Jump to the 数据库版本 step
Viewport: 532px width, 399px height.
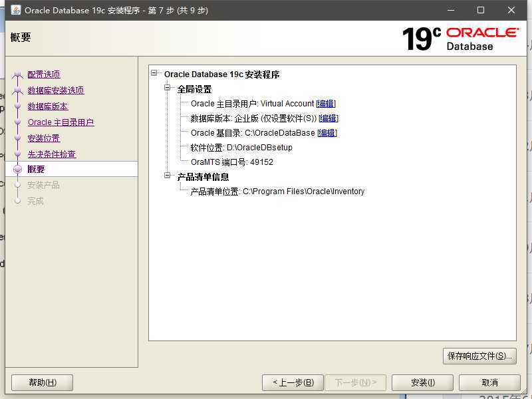(x=48, y=106)
